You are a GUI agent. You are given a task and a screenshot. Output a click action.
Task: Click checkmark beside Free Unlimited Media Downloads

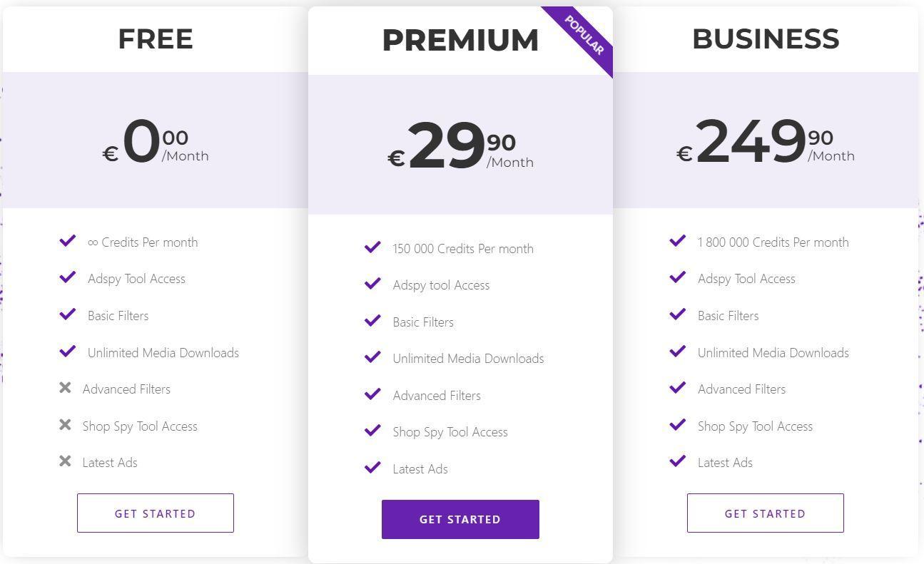tap(68, 352)
